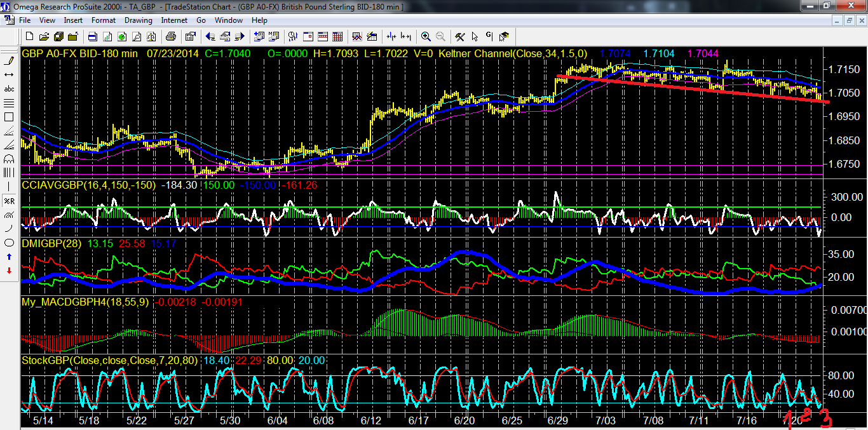The width and height of the screenshot is (868, 430).
Task: Open the File menu
Action: tap(25, 20)
